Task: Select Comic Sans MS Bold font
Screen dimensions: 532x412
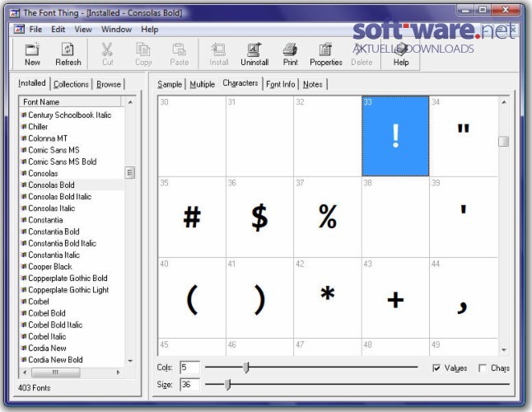Action: 63,162
